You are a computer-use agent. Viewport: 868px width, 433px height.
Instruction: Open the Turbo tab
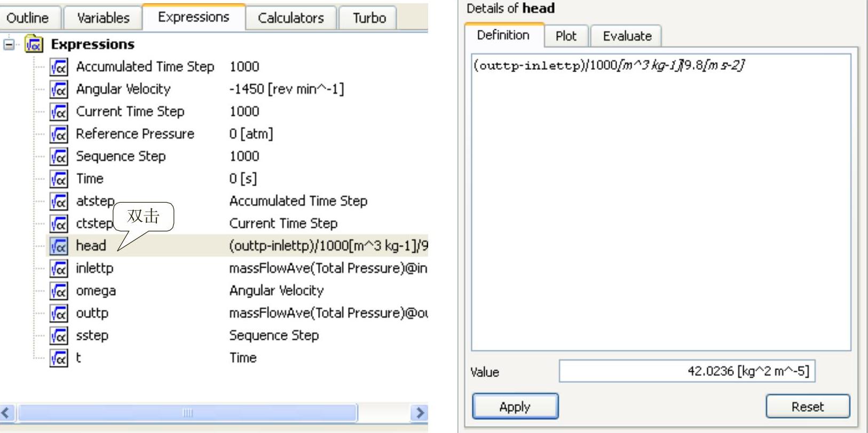point(369,18)
